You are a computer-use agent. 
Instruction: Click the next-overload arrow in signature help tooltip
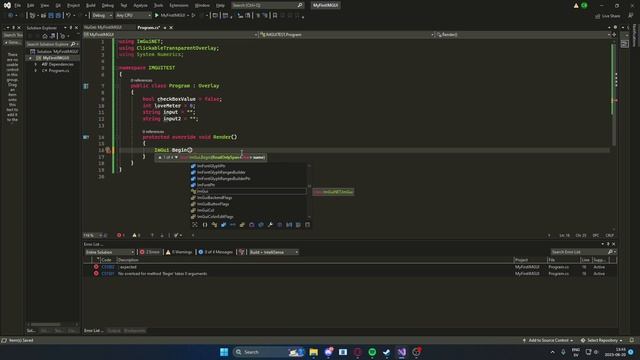(x=176, y=158)
